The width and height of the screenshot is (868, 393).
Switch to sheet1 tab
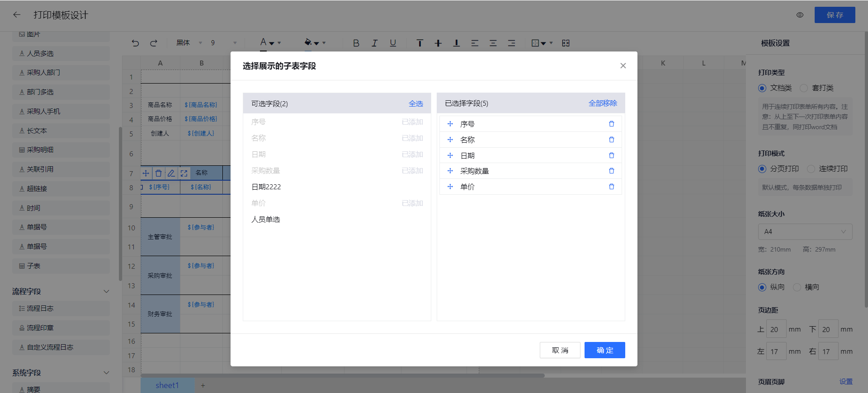point(167,385)
